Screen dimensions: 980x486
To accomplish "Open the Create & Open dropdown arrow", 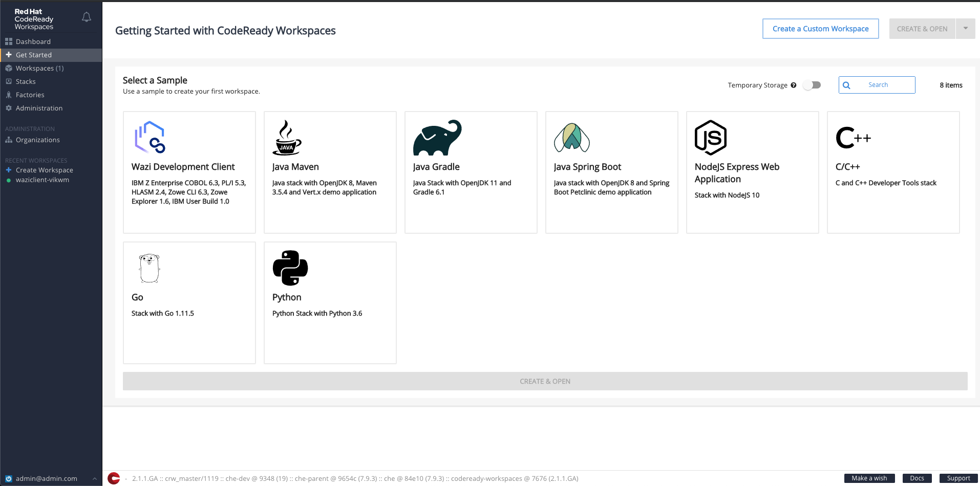I will coord(966,29).
